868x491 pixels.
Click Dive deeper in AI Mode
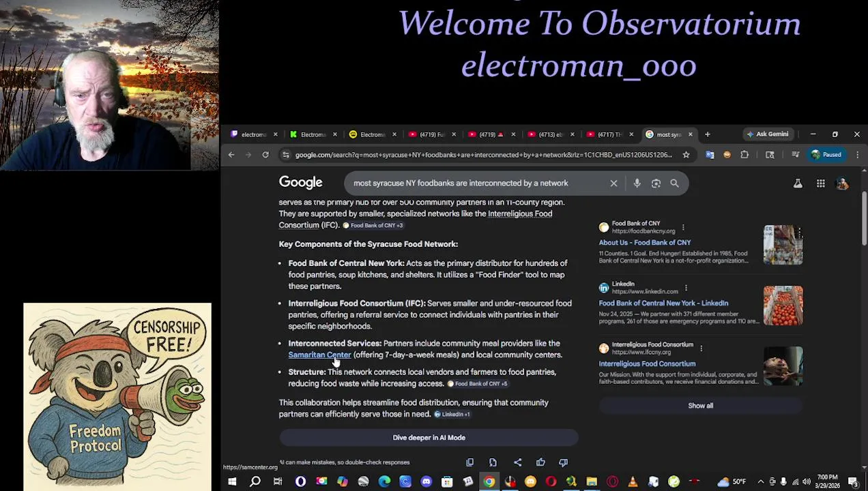(429, 438)
